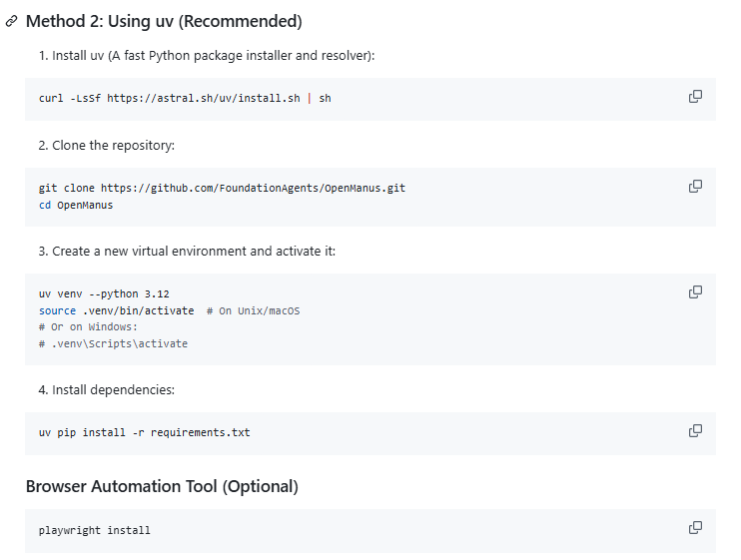Click the 'uv pip install -r requirements.txt' text
This screenshot has width=741, height=560.
pyautogui.click(x=144, y=432)
